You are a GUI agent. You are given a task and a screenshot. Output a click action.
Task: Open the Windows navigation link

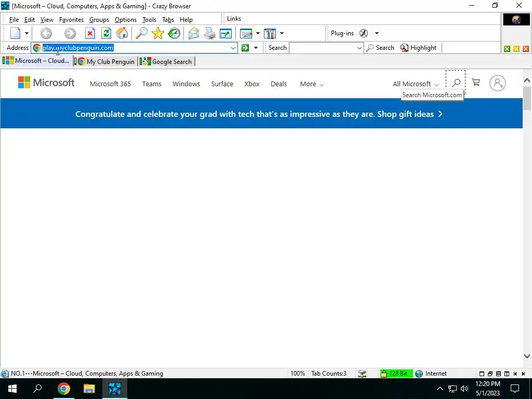[187, 84]
